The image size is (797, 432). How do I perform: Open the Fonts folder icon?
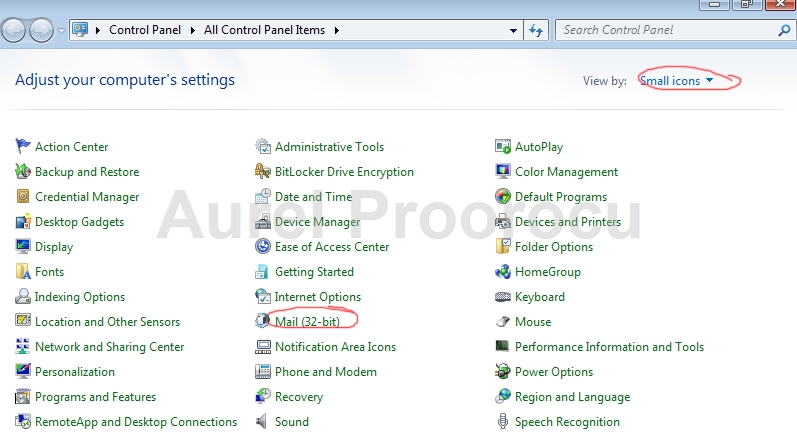click(x=23, y=271)
